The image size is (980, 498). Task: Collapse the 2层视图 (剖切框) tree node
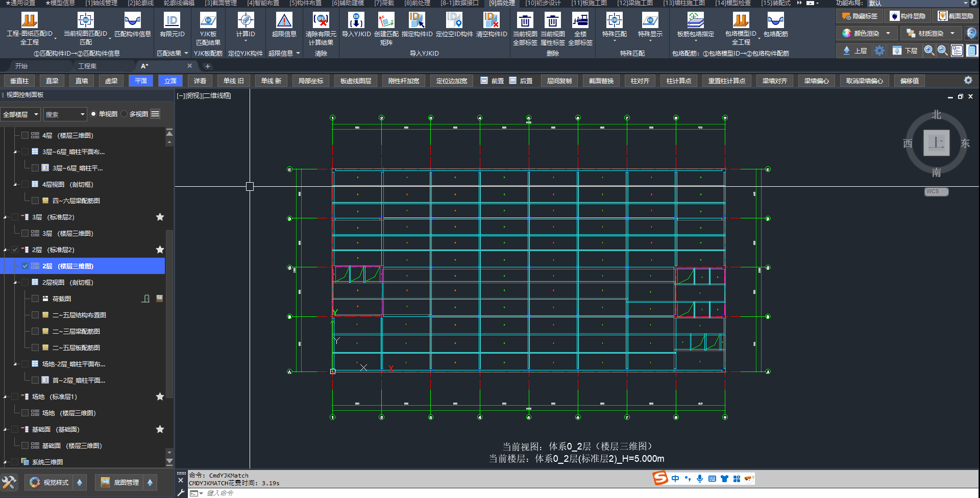coord(15,282)
